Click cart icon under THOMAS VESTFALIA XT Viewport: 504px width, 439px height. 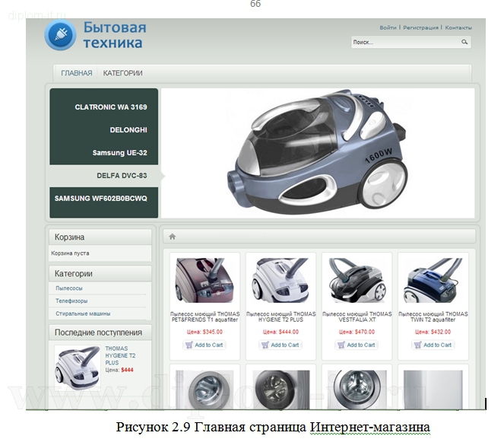(x=341, y=345)
